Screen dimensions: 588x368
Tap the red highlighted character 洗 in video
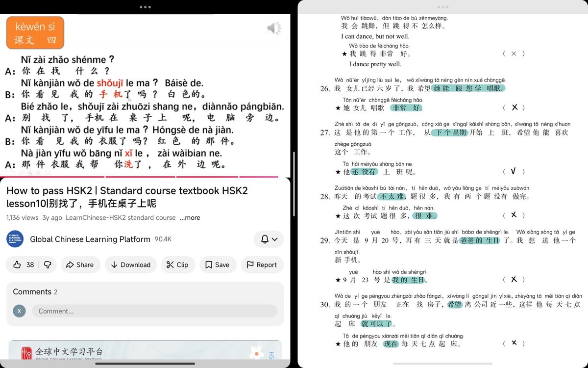(128, 165)
